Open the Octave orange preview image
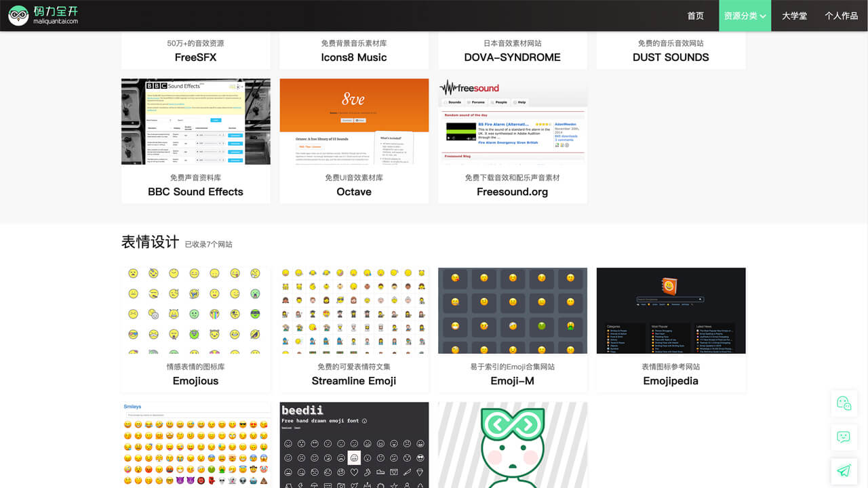 [354, 121]
